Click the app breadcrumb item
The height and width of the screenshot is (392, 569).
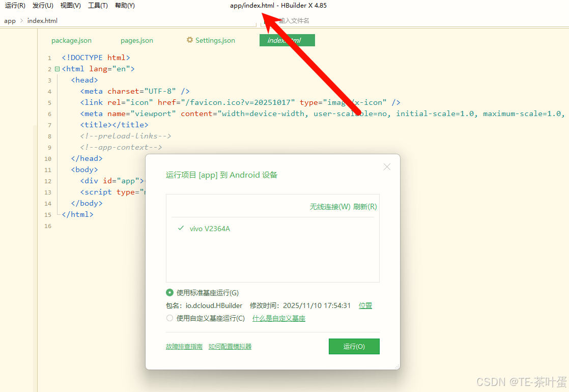point(10,21)
